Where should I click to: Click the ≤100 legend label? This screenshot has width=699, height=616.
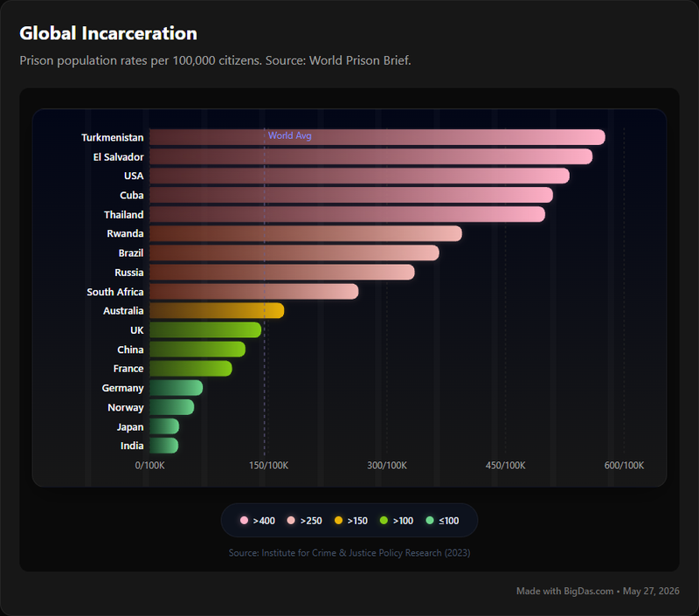coord(449,521)
